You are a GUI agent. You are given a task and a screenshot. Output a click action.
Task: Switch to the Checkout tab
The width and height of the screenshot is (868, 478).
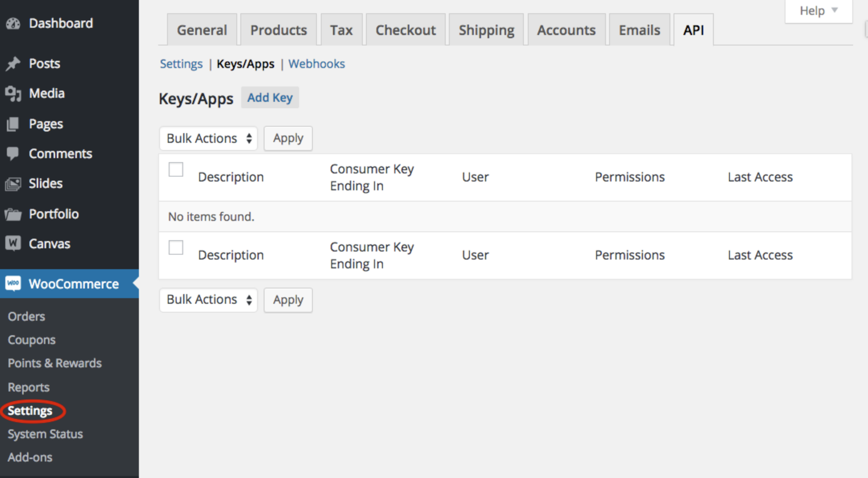pyautogui.click(x=405, y=30)
